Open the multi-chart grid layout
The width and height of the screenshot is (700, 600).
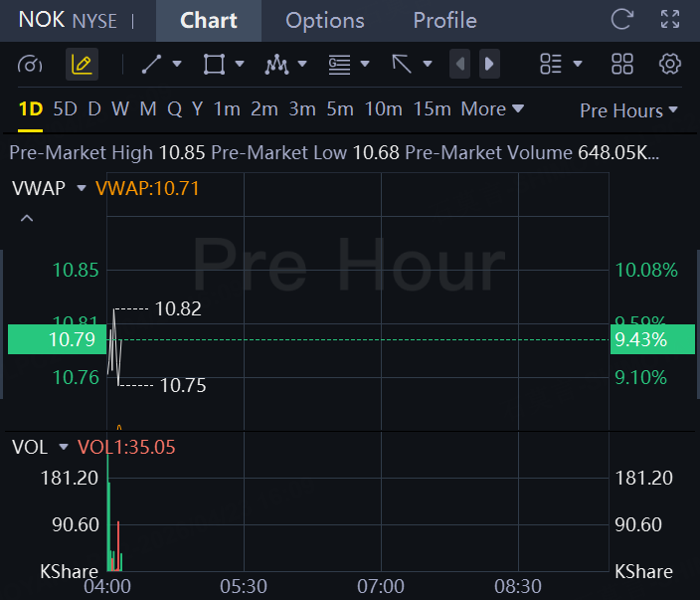point(622,65)
